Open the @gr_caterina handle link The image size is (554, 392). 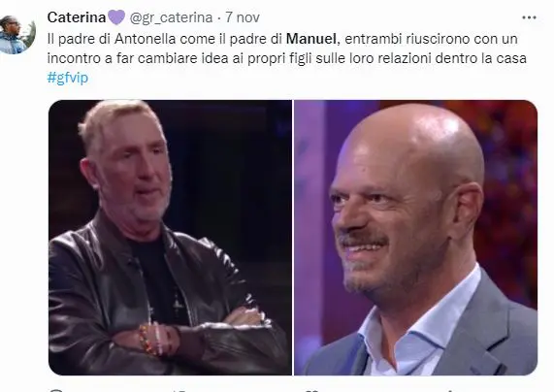(171, 17)
